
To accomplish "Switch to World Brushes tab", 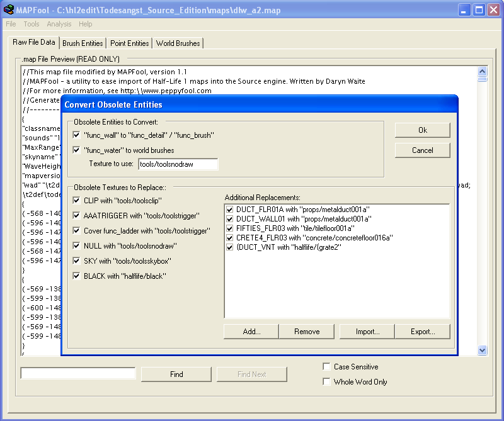I will [178, 43].
